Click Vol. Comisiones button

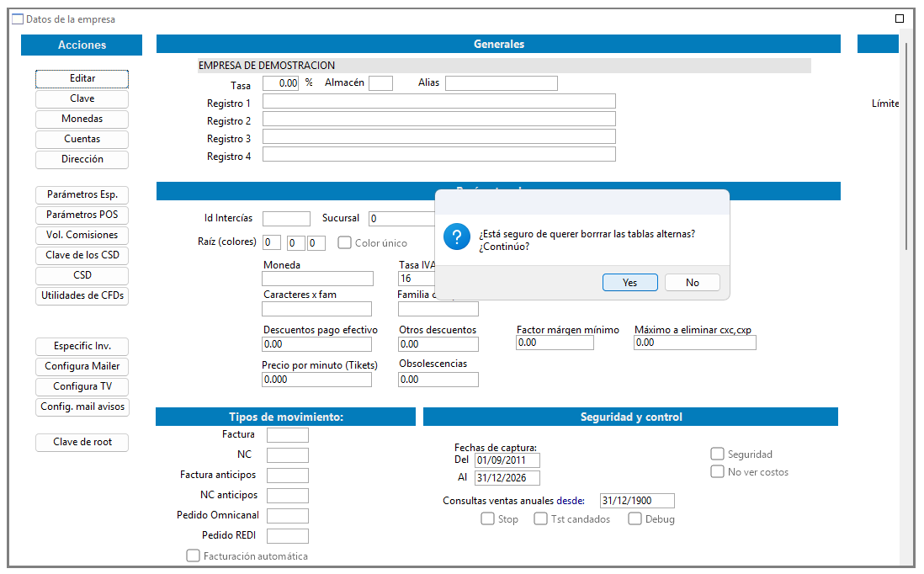[82, 235]
